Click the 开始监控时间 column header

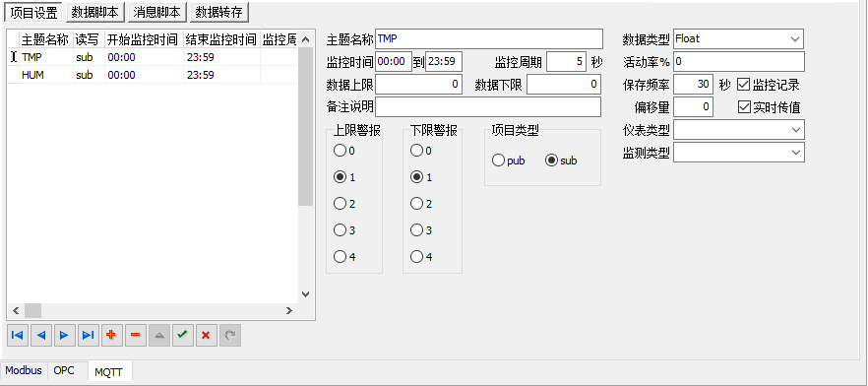(144, 39)
